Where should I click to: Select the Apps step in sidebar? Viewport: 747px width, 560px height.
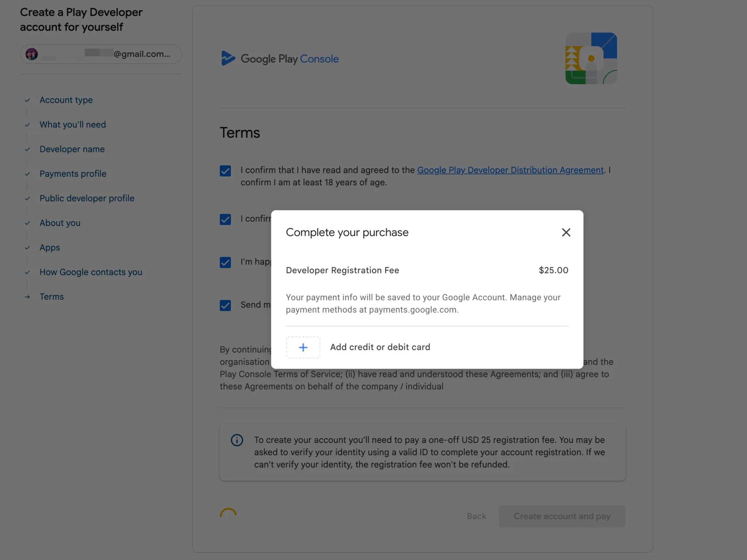[50, 248]
